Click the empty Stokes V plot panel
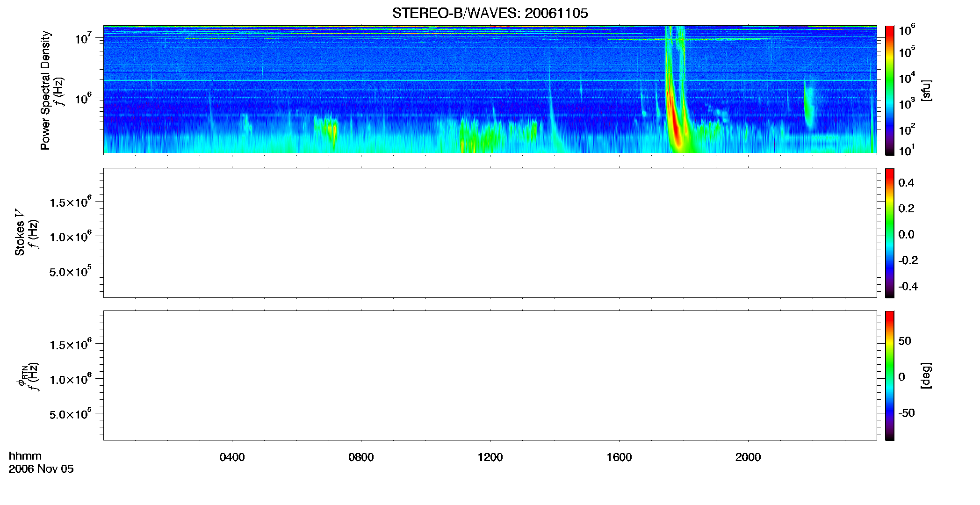Viewport: 980px width, 505px height. click(x=490, y=233)
